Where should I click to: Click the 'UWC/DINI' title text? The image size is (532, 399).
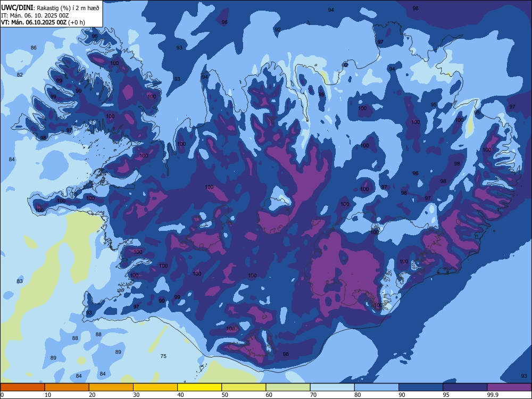coord(18,7)
